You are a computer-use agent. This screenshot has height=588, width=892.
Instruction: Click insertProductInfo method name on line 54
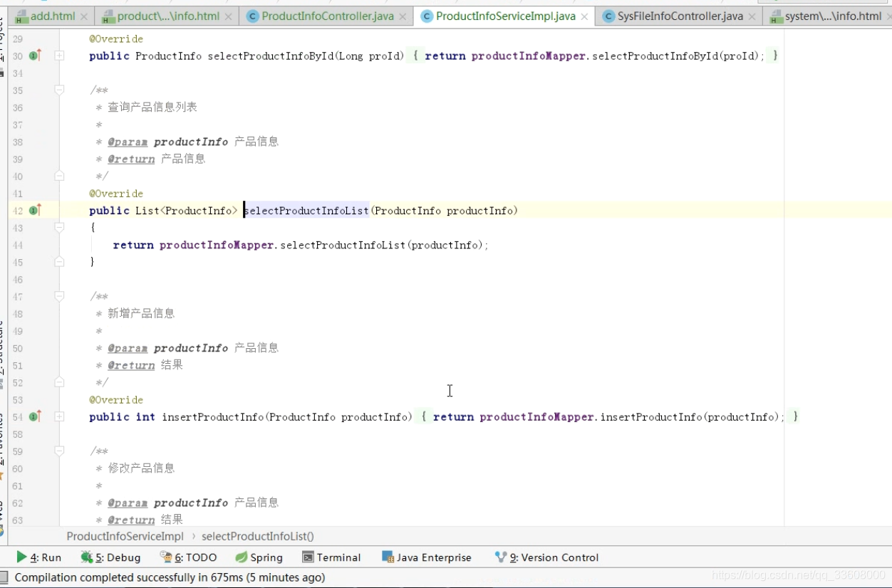(213, 416)
